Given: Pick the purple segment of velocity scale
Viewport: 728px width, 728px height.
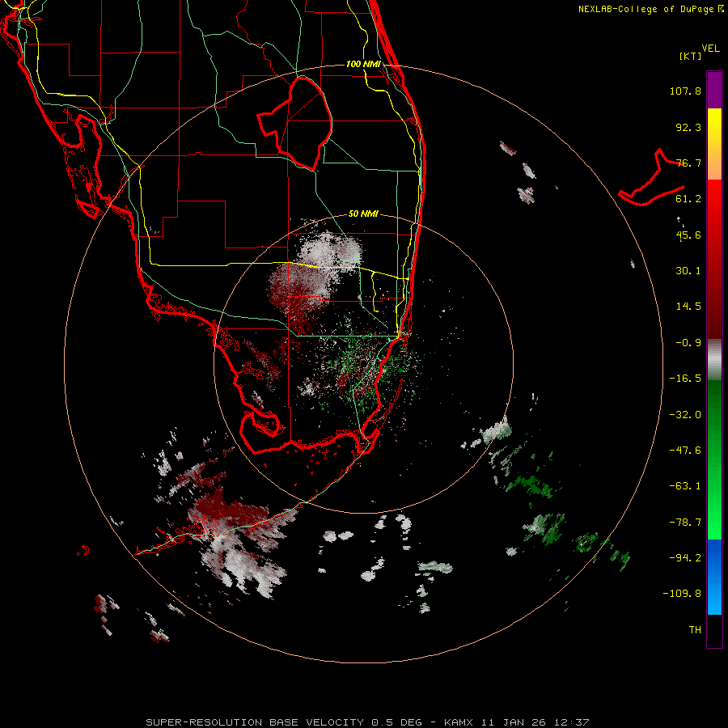Looking at the screenshot, I should (714, 90).
